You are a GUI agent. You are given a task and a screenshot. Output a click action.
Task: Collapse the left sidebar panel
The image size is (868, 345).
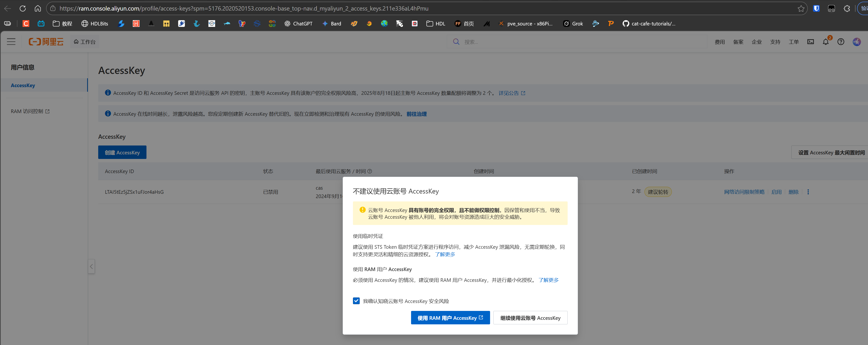point(91,266)
